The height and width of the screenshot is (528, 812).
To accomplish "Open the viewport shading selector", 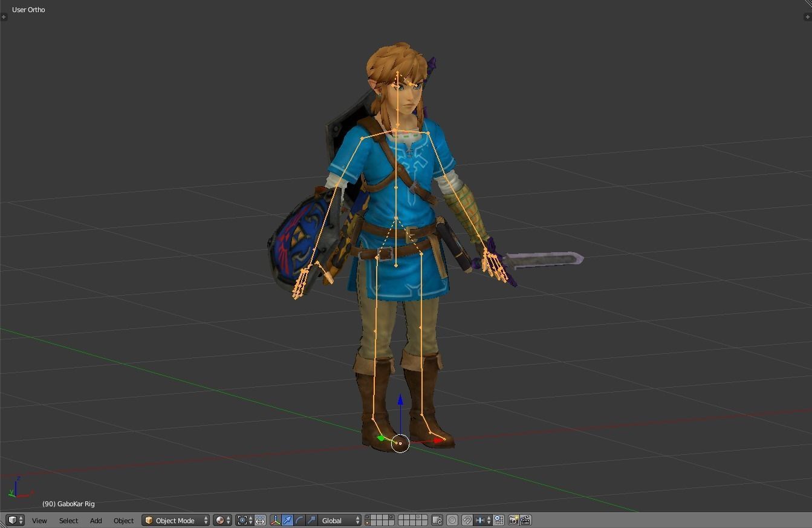I will coord(222,520).
